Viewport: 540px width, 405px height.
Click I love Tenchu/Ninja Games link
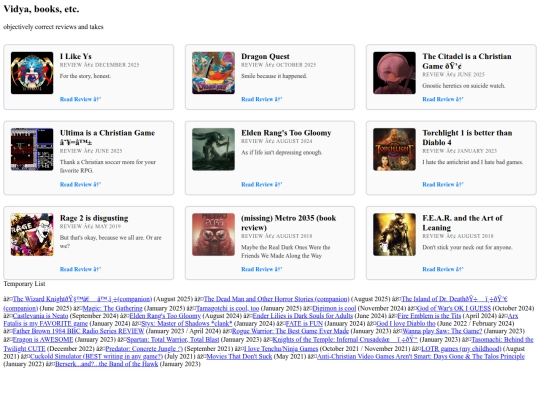pyautogui.click(x=281, y=349)
